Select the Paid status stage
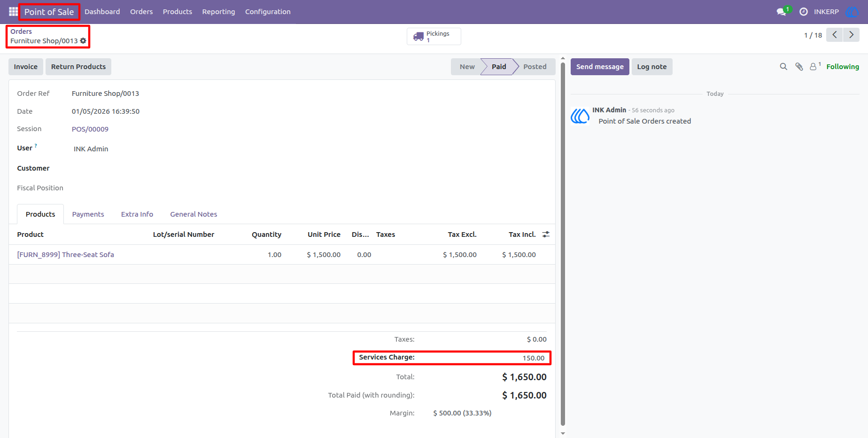 499,67
